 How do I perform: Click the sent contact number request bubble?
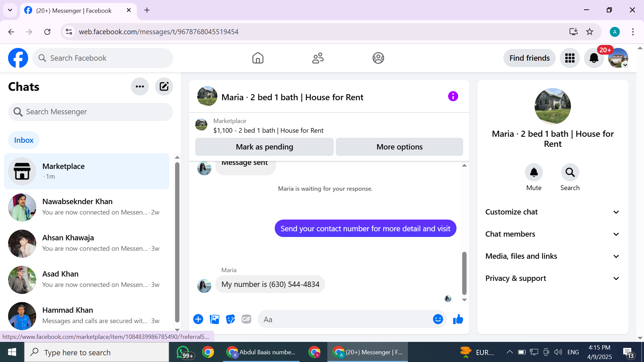[x=365, y=229]
